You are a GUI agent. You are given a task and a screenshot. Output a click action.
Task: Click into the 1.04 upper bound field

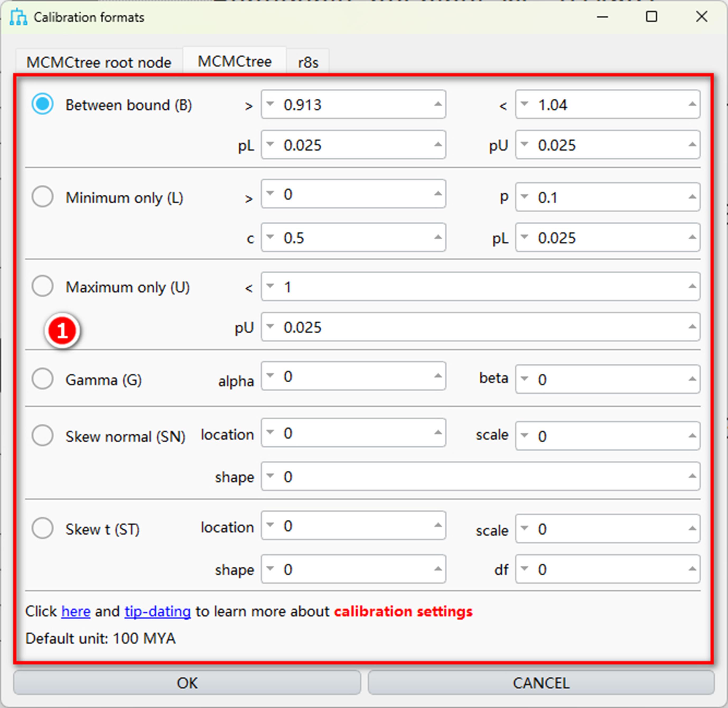point(608,104)
